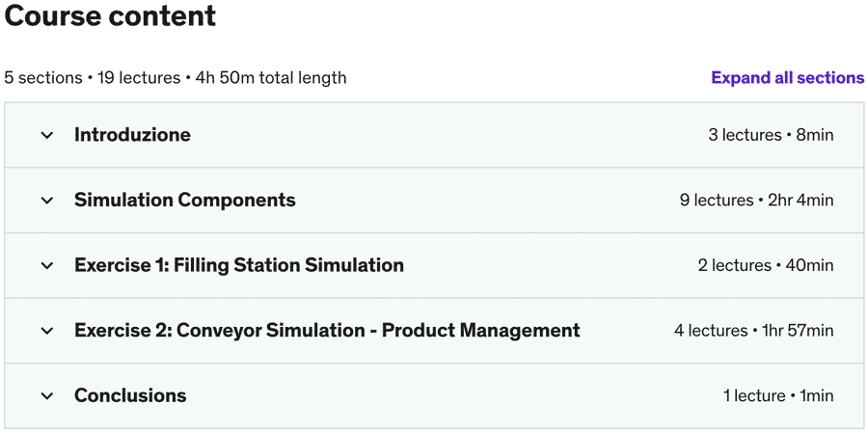Open the Exercise 1: Filling Station Simulation title
This screenshot has height=433, width=868.
point(238,265)
